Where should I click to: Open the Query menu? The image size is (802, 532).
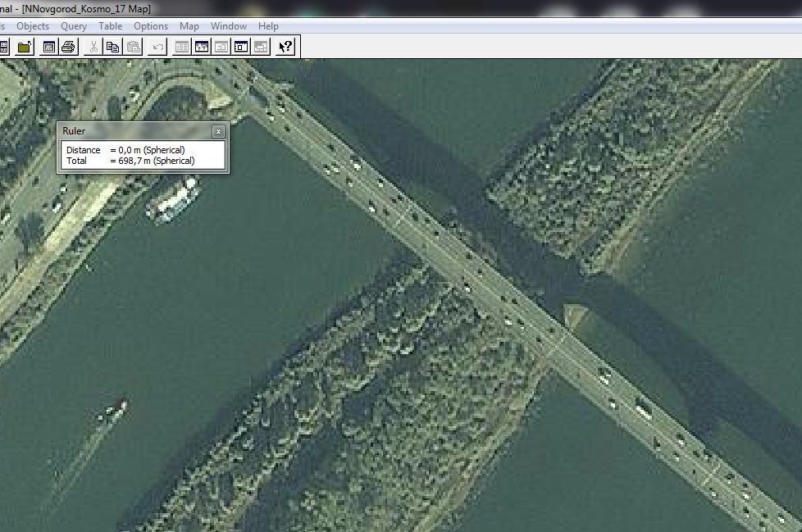74,26
